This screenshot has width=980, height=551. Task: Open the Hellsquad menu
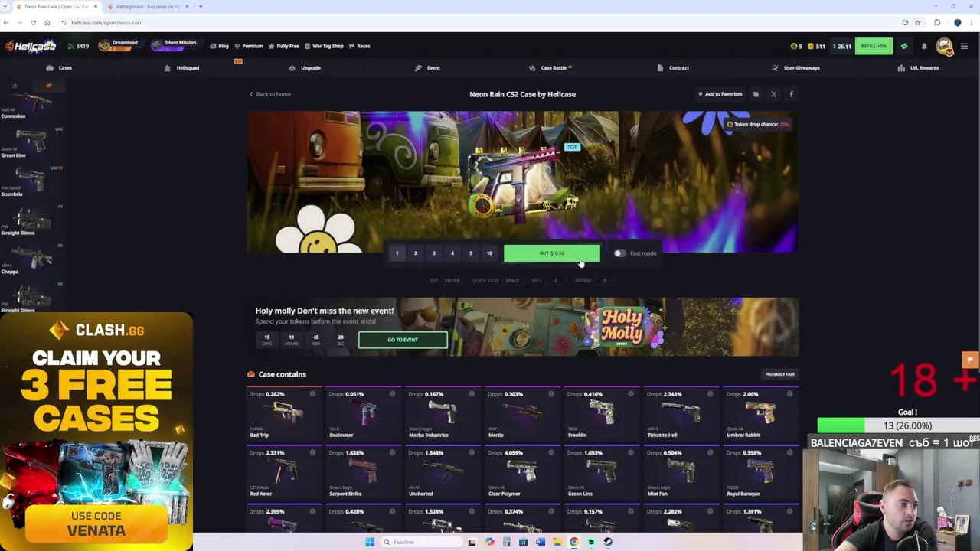click(x=181, y=68)
